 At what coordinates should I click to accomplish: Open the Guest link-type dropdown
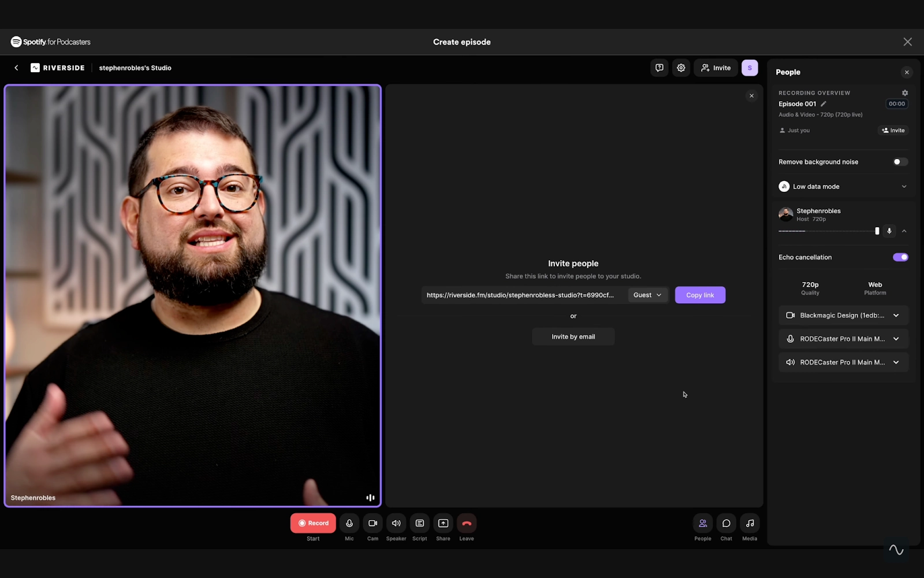click(x=647, y=295)
